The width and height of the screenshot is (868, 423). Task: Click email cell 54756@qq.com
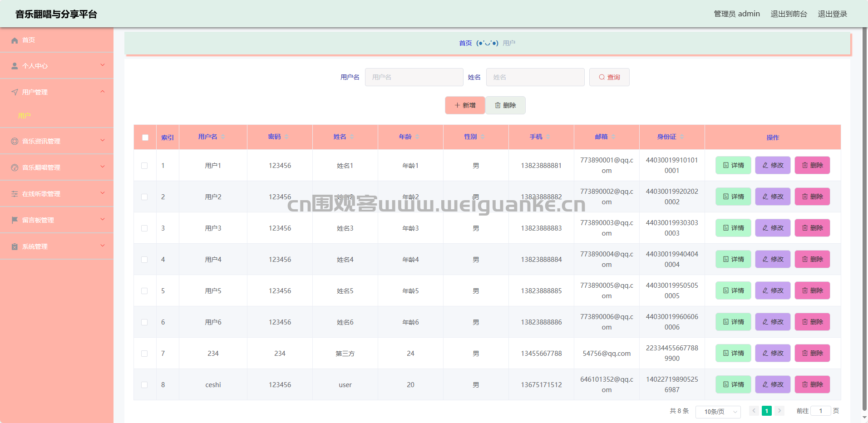coord(607,354)
